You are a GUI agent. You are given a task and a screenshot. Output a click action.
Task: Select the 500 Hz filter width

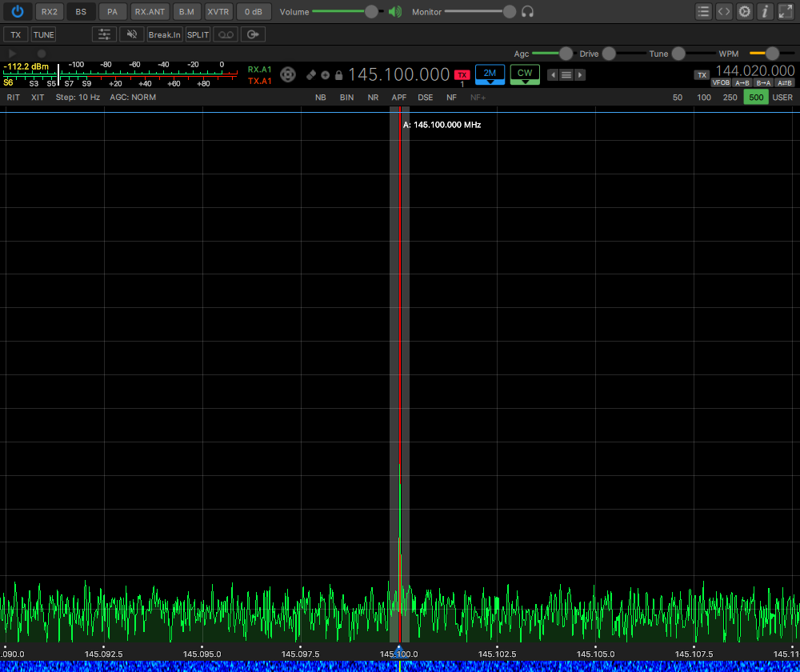pyautogui.click(x=756, y=98)
